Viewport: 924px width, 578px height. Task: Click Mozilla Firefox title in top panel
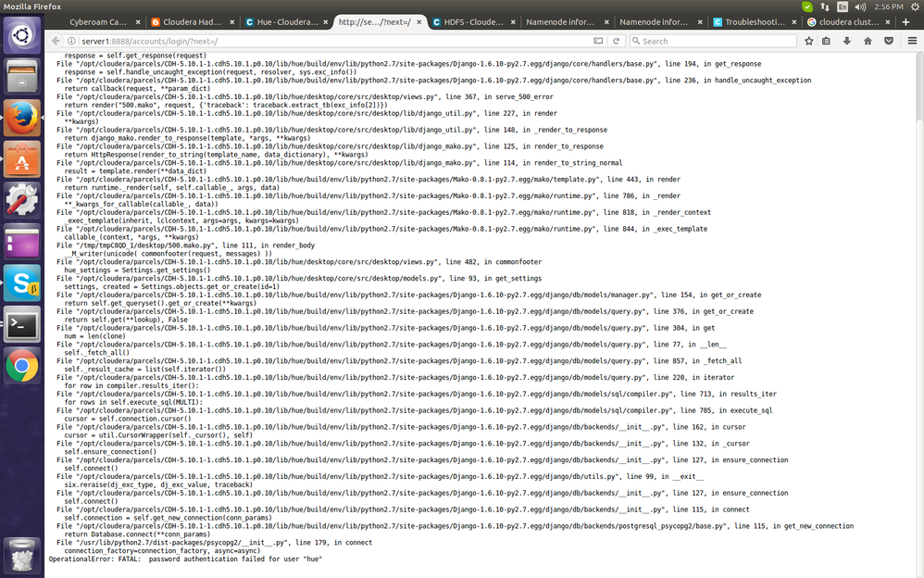pyautogui.click(x=32, y=6)
